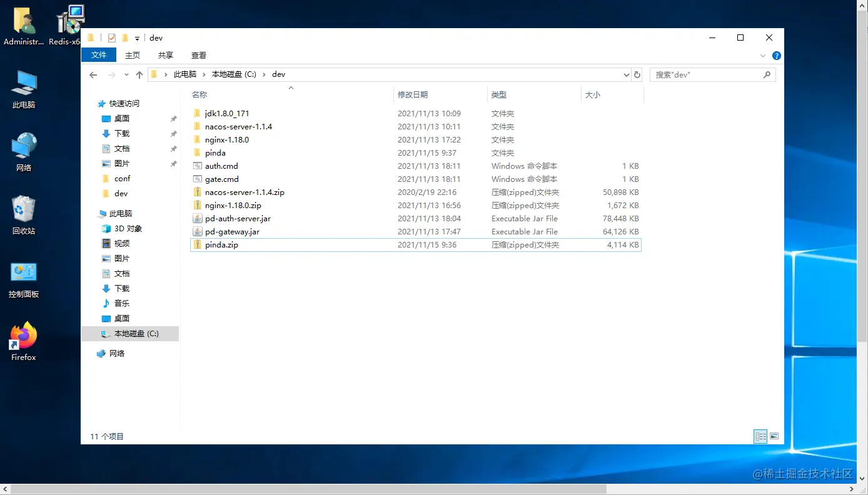Select the pinda.zip archive icon
This screenshot has height=495, width=868.
click(197, 245)
